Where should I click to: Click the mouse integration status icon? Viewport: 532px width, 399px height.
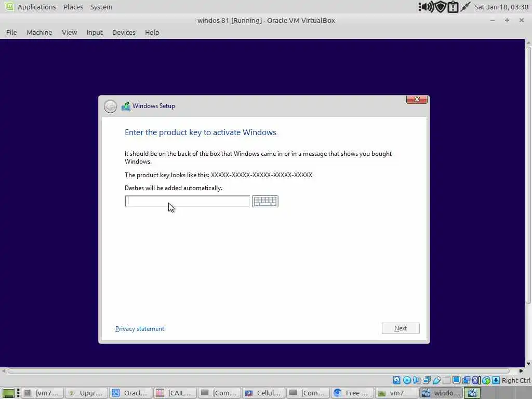pos(486,380)
